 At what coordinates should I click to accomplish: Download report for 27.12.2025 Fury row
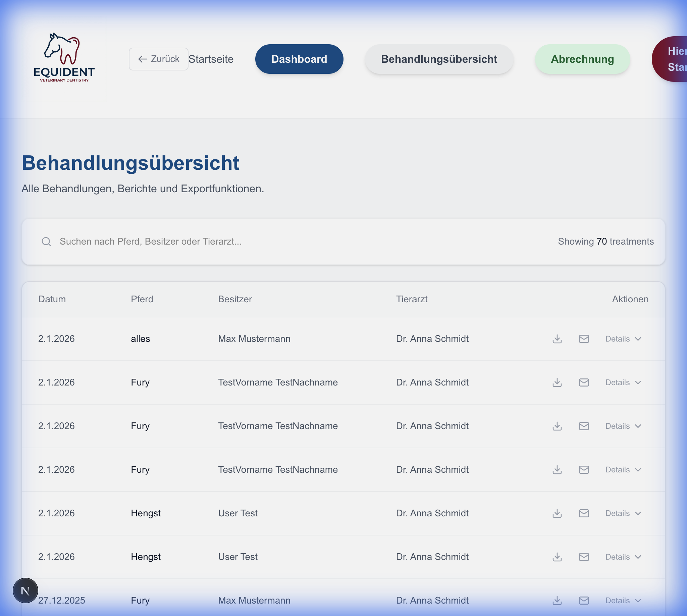pyautogui.click(x=557, y=601)
